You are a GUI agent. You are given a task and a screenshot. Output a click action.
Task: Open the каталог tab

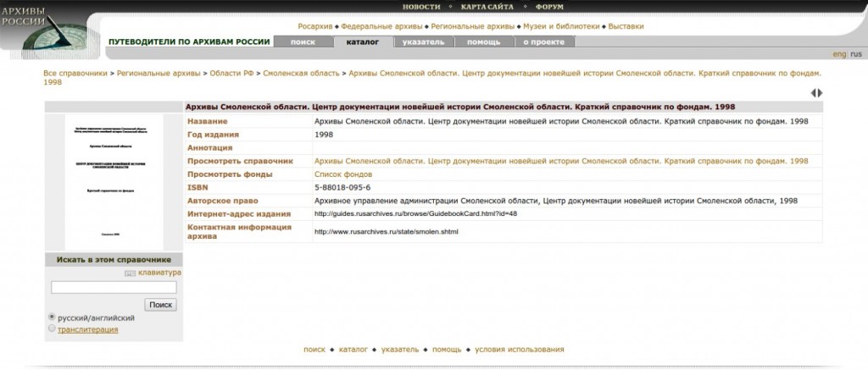[x=363, y=42]
